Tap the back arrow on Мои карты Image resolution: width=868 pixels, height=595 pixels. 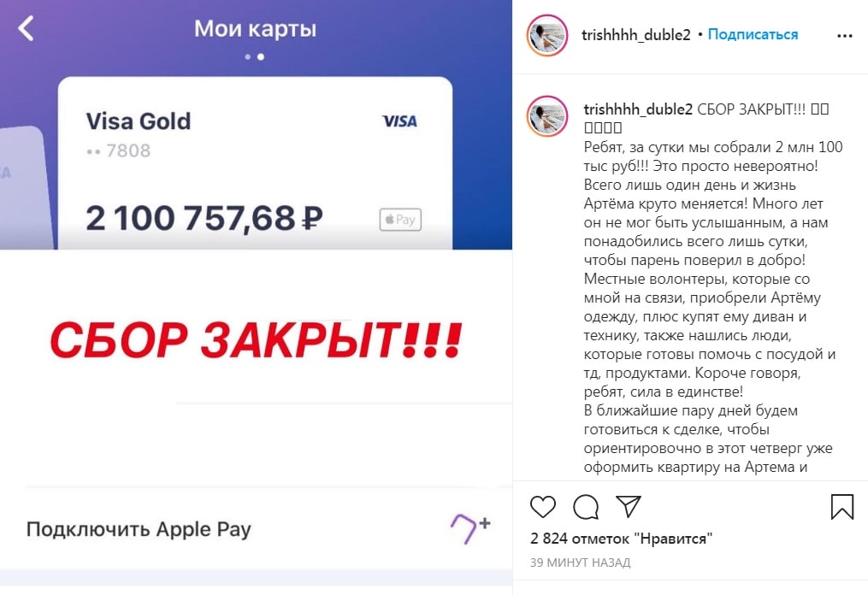pos(26,28)
